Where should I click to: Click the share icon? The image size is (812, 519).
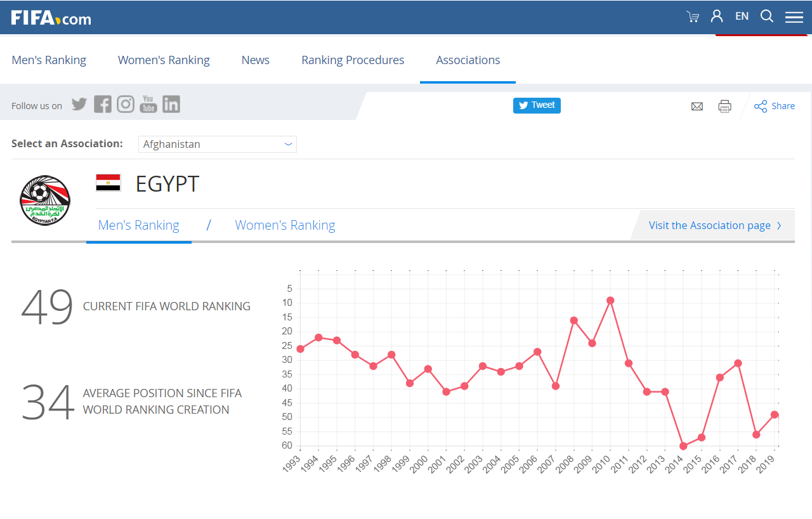pyautogui.click(x=761, y=106)
